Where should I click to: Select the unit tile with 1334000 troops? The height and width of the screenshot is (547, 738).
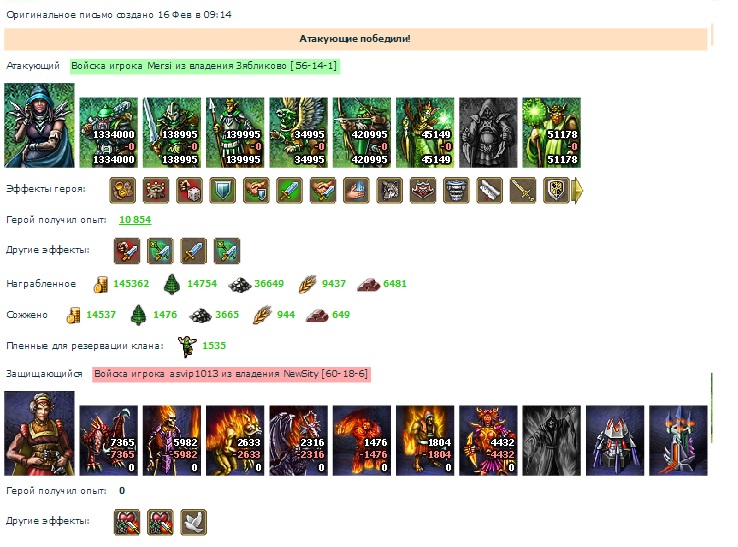(x=109, y=133)
